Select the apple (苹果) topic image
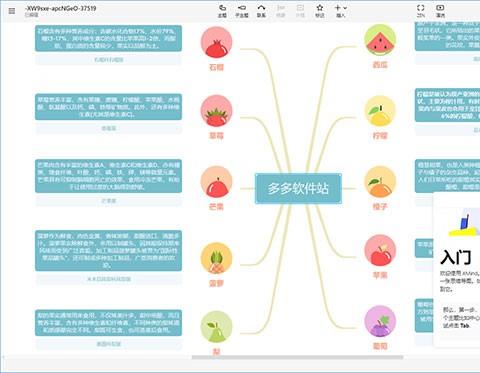This screenshot has width=480, height=373. (x=380, y=251)
